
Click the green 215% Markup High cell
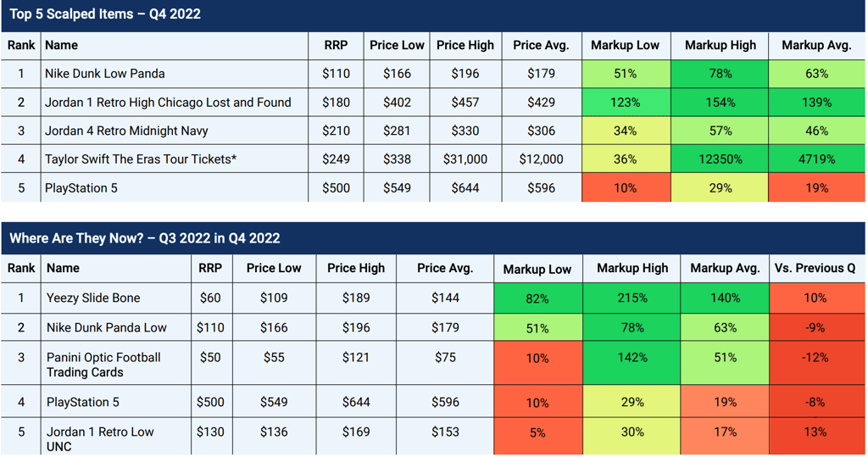pyautogui.click(x=632, y=298)
